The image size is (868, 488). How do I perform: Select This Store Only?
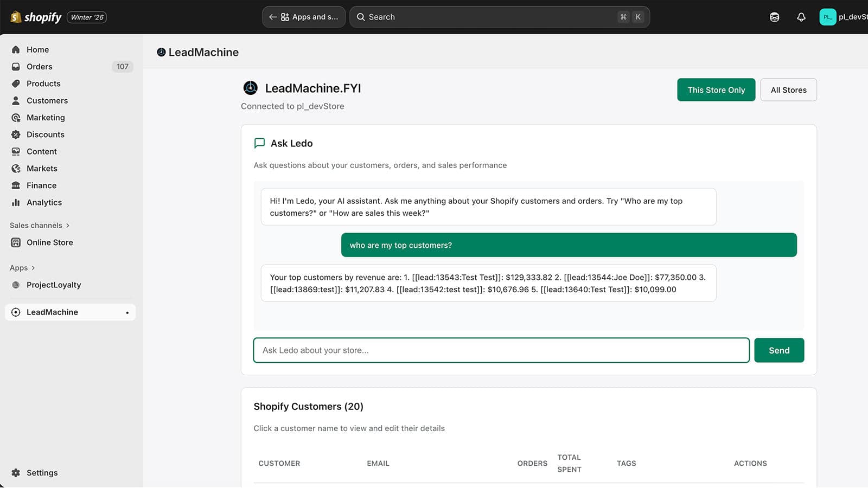point(716,90)
